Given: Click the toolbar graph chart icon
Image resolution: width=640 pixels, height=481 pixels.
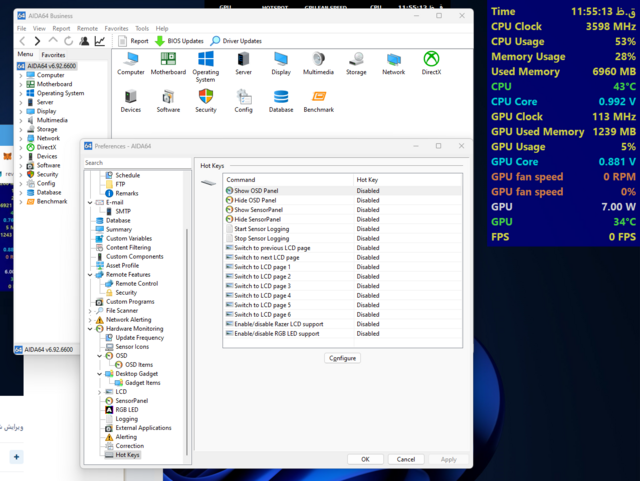Looking at the screenshot, I should [x=100, y=41].
